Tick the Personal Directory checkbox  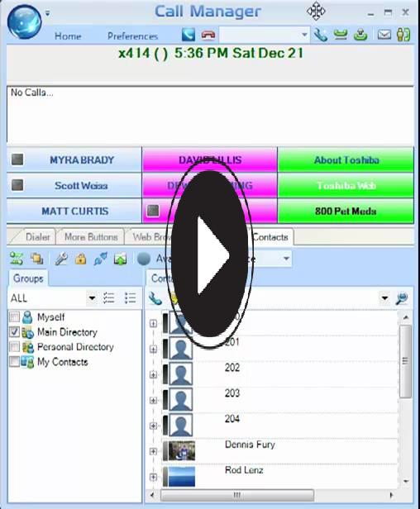pyautogui.click(x=15, y=347)
